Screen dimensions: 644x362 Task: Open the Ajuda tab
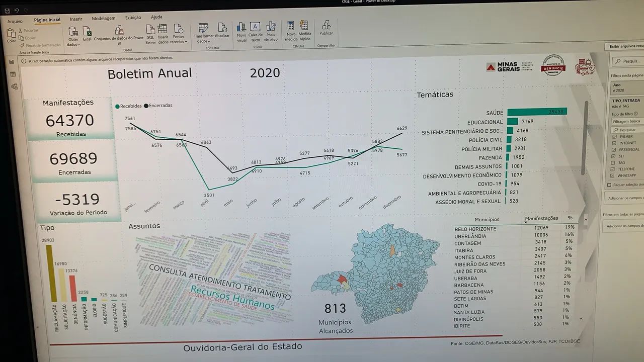click(x=156, y=17)
